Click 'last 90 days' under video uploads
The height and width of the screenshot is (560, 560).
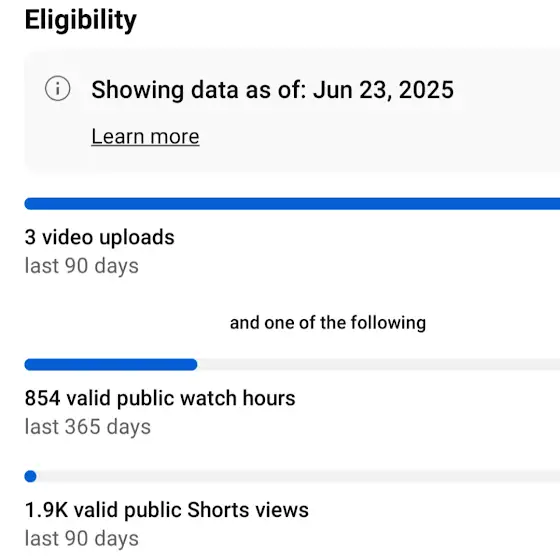pyautogui.click(x=82, y=266)
